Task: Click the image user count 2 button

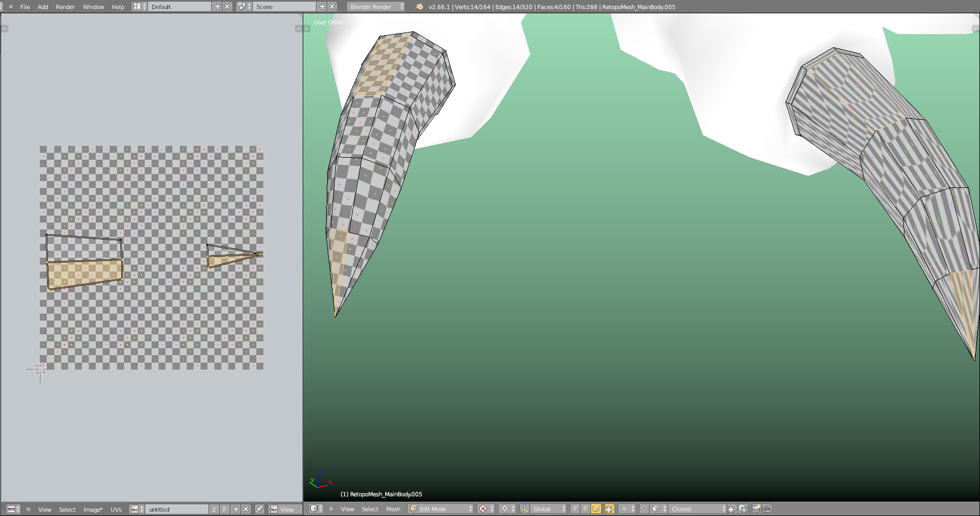Action: (x=214, y=509)
